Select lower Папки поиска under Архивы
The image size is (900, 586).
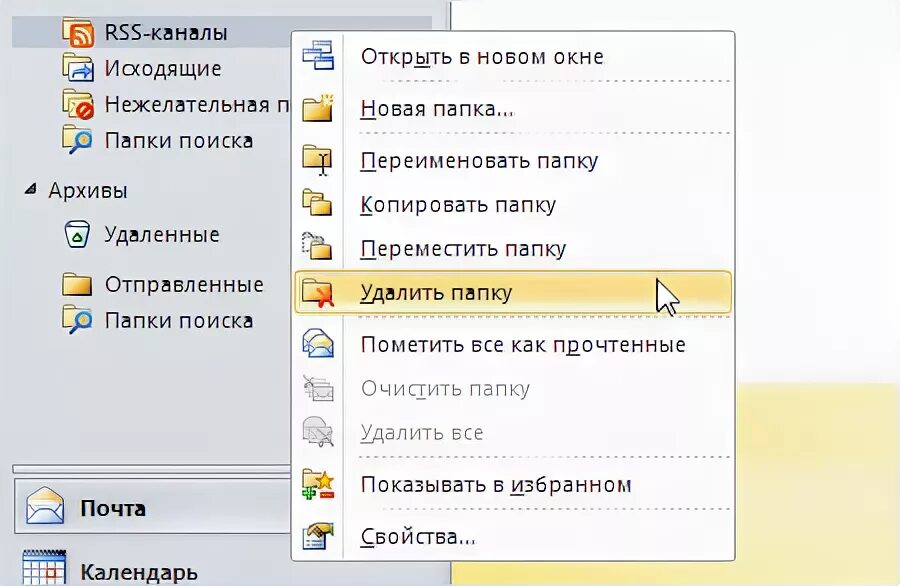coord(179,320)
